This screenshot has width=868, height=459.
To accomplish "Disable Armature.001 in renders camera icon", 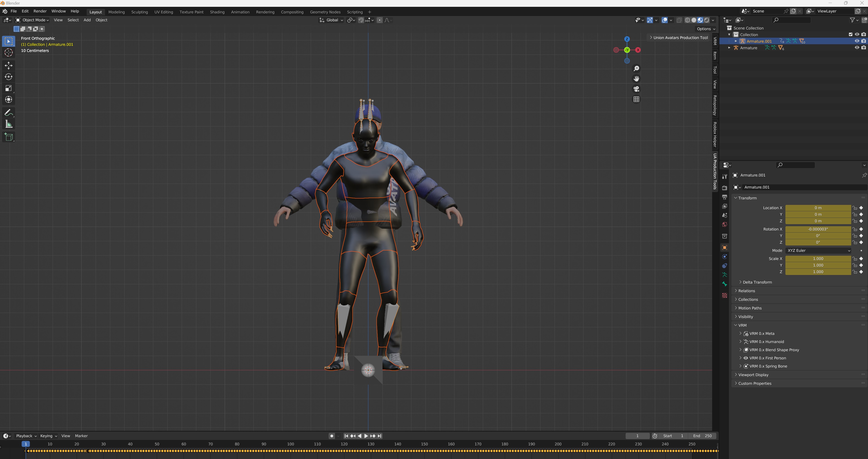I will (x=864, y=41).
